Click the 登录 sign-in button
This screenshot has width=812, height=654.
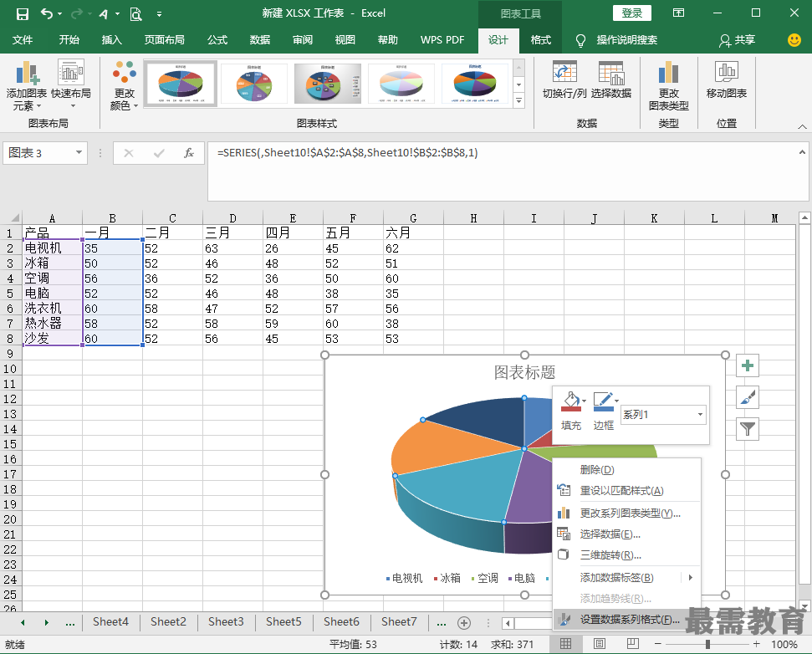[631, 13]
